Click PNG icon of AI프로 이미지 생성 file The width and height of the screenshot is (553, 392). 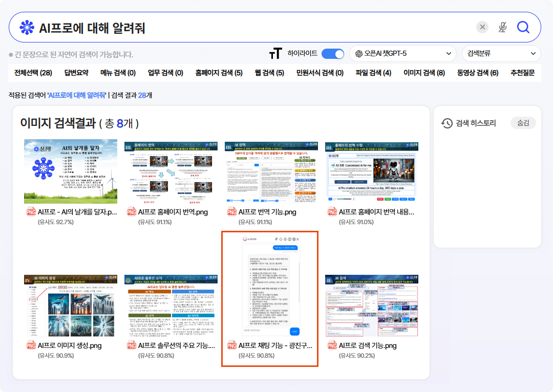click(31, 346)
